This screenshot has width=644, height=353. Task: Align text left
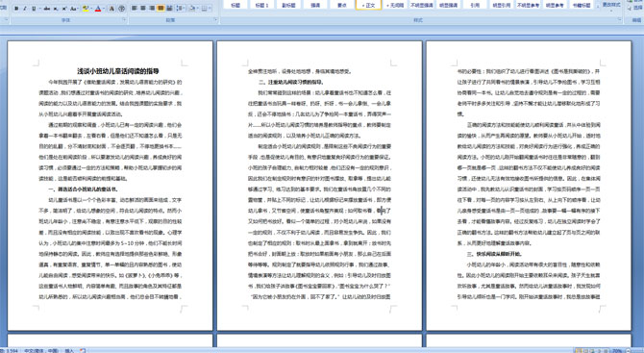coord(134,9)
